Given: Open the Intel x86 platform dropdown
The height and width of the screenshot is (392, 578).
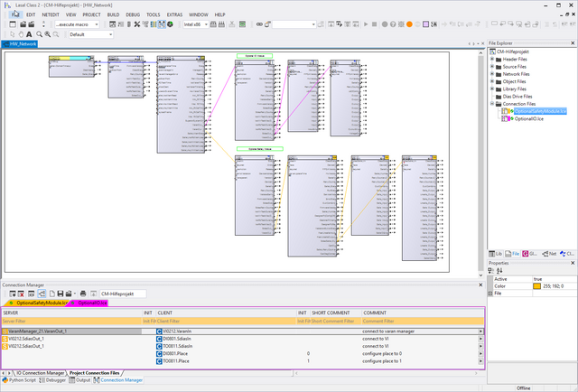Looking at the screenshot, I should click(x=196, y=24).
